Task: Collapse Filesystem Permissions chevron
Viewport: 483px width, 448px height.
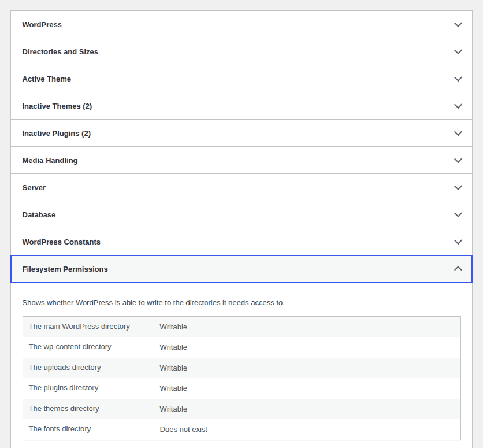Action: pos(458,269)
